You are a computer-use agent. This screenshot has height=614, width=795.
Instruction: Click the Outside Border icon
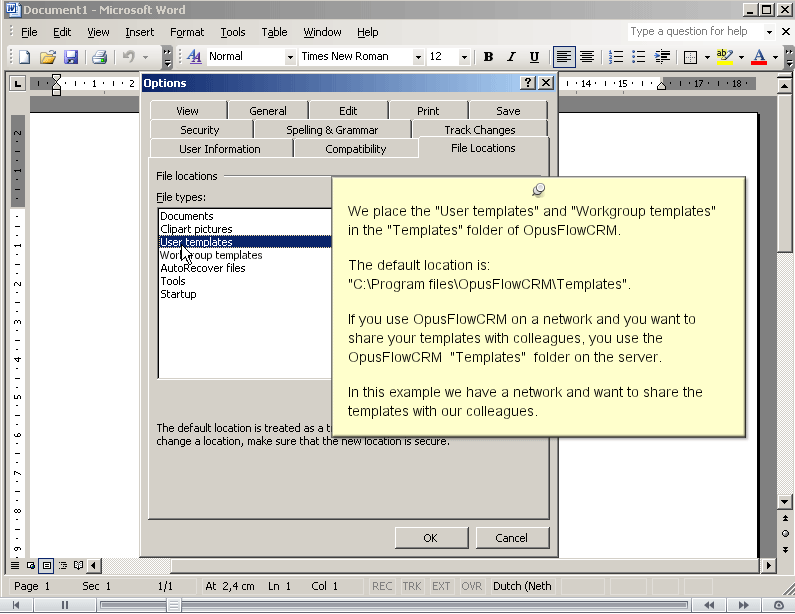[690, 57]
